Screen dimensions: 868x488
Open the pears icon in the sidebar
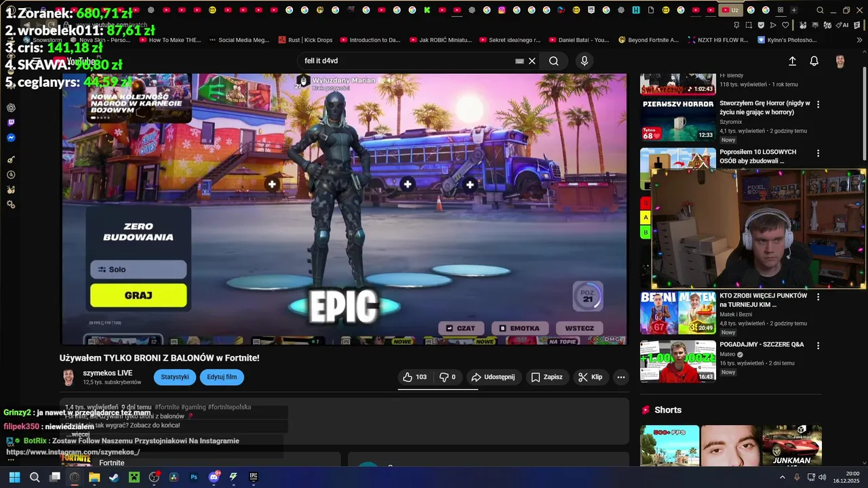[x=11, y=190]
